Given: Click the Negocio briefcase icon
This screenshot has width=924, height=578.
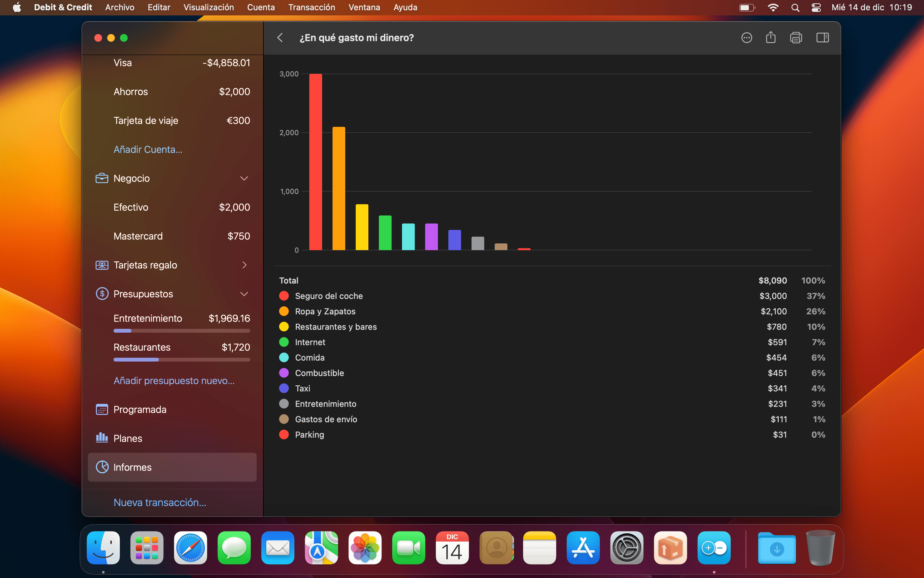Looking at the screenshot, I should (102, 178).
